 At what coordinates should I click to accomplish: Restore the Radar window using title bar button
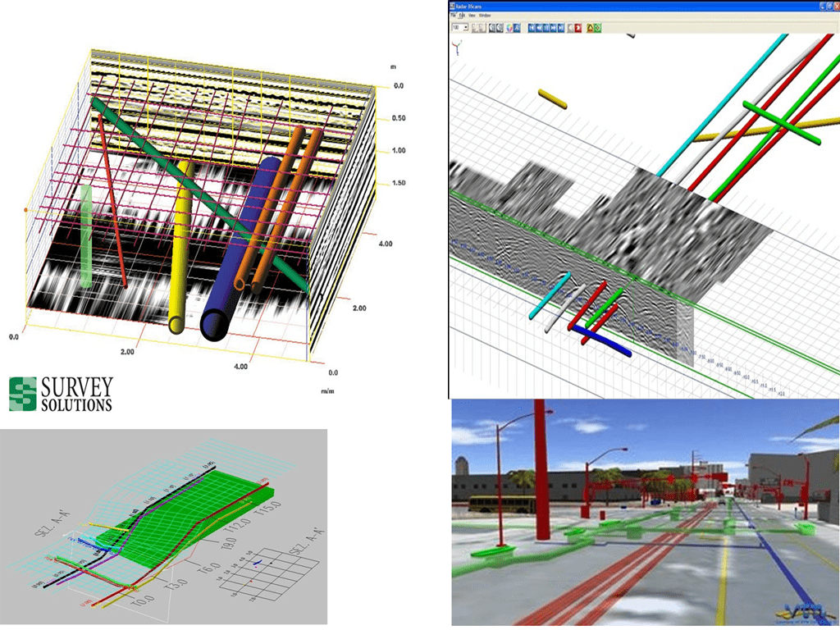click(829, 7)
